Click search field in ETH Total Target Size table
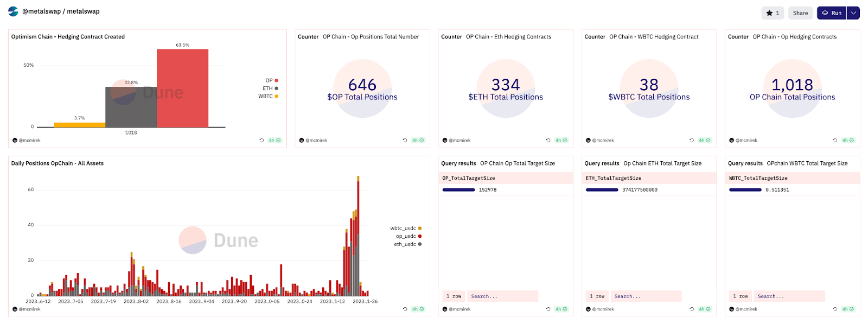868x323 pixels. 646,296
